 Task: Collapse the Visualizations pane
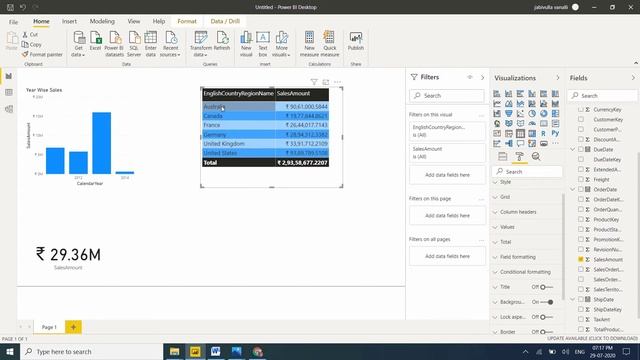(558, 78)
